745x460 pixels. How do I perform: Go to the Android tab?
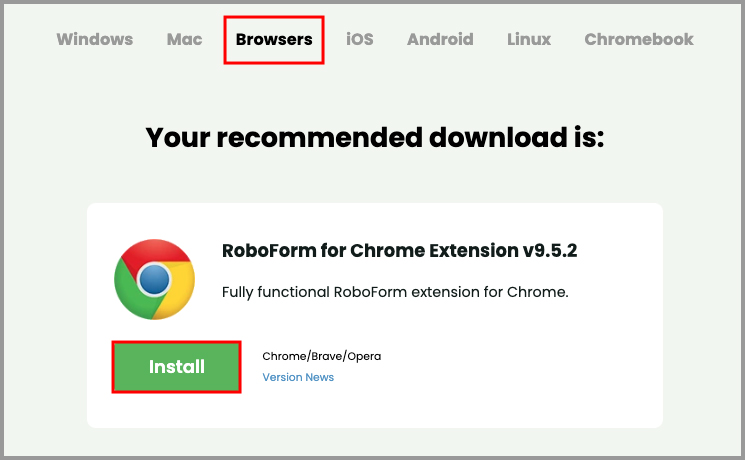pyautogui.click(x=440, y=40)
